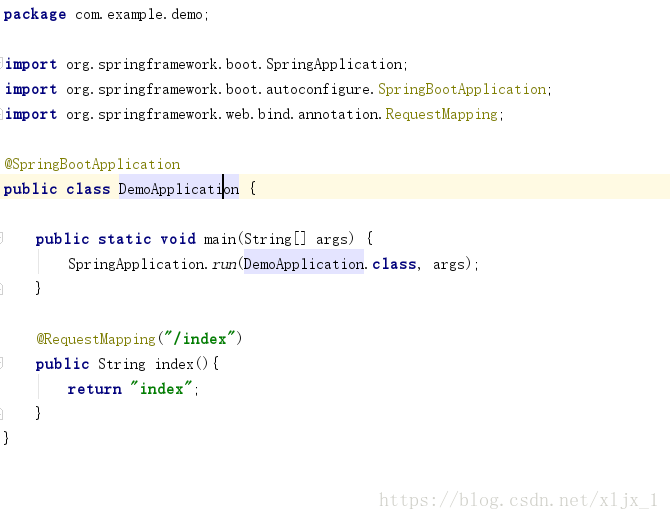Click the italic 'run' method call
670x520 pixels.
click(225, 265)
